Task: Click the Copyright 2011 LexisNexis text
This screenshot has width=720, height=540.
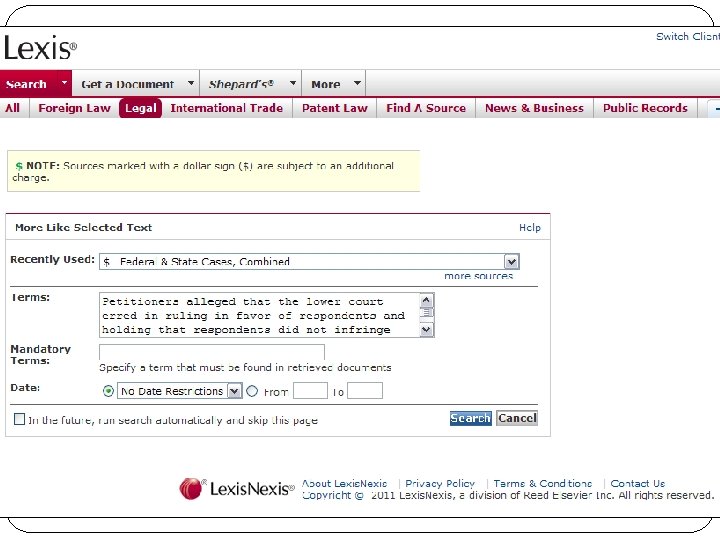Action: (x=508, y=495)
